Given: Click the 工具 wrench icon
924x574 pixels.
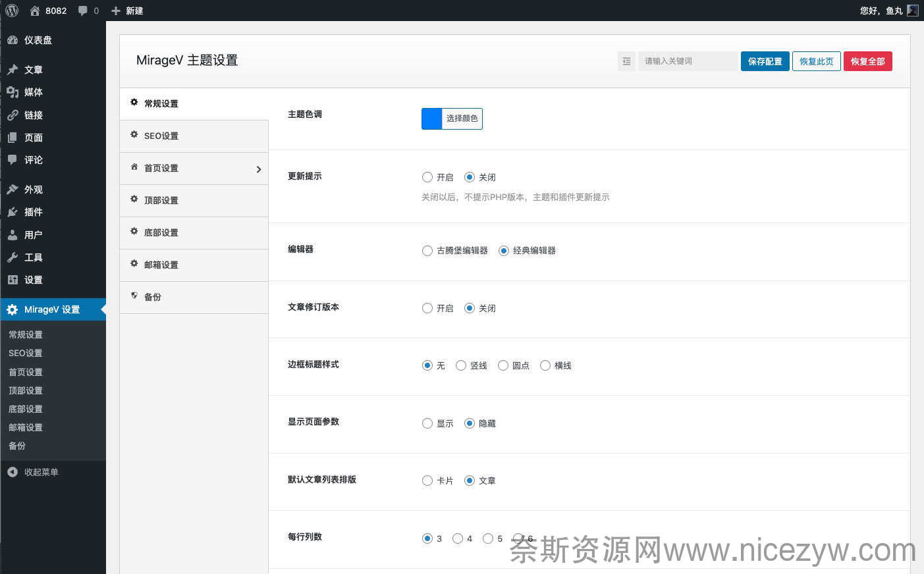Looking at the screenshot, I should click(x=13, y=257).
